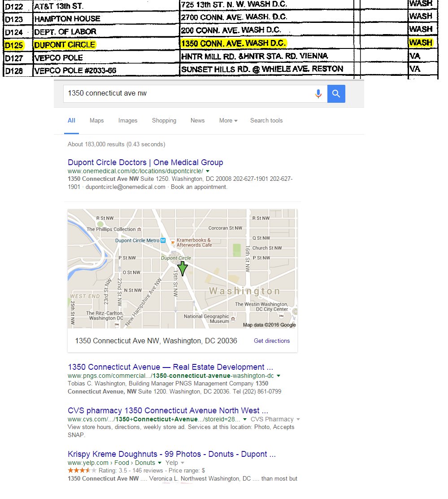Expand arrow next to cvs.com URL

[245, 420]
